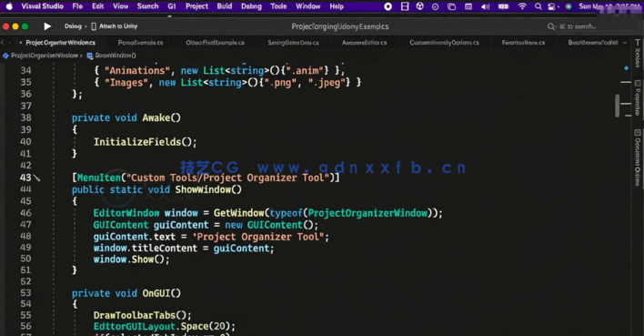
Task: Switch to the ObjectFieldExample.cs tab
Action: (216, 43)
